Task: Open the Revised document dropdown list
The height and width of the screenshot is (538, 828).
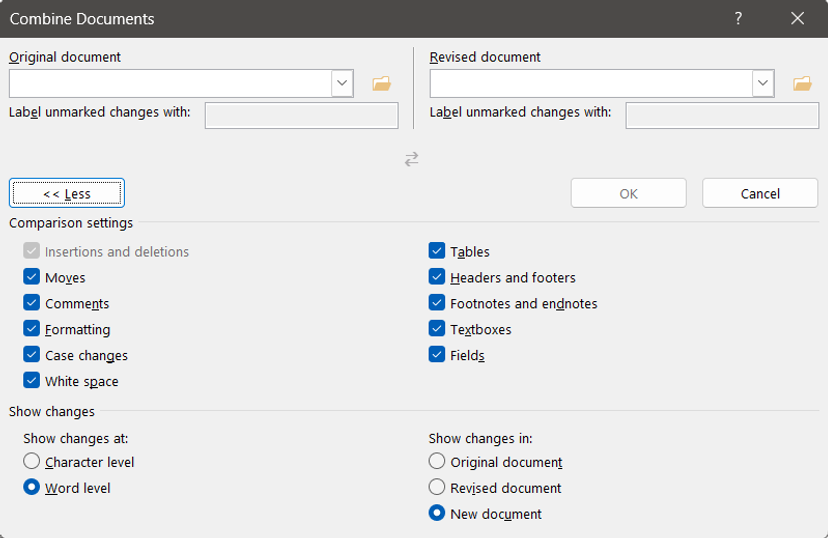Action: pos(764,84)
